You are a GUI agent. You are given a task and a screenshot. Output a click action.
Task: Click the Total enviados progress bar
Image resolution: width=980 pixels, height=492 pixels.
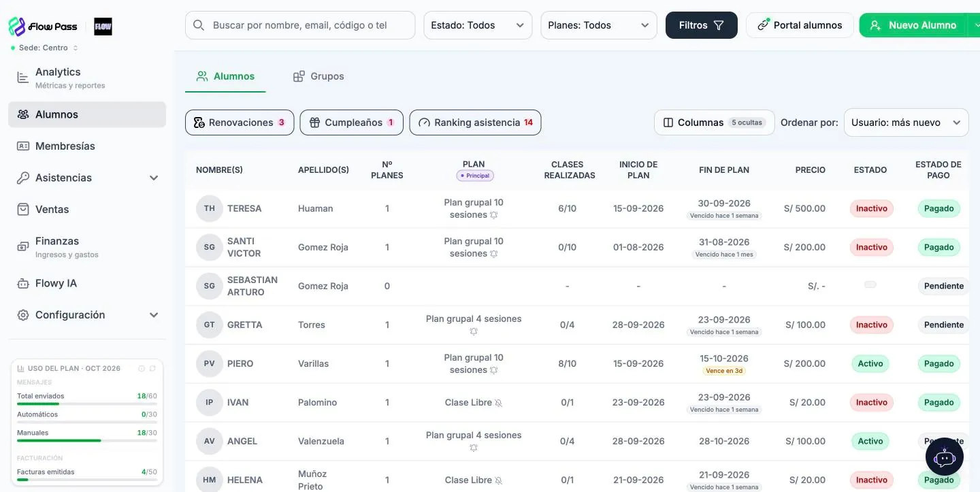pos(87,404)
